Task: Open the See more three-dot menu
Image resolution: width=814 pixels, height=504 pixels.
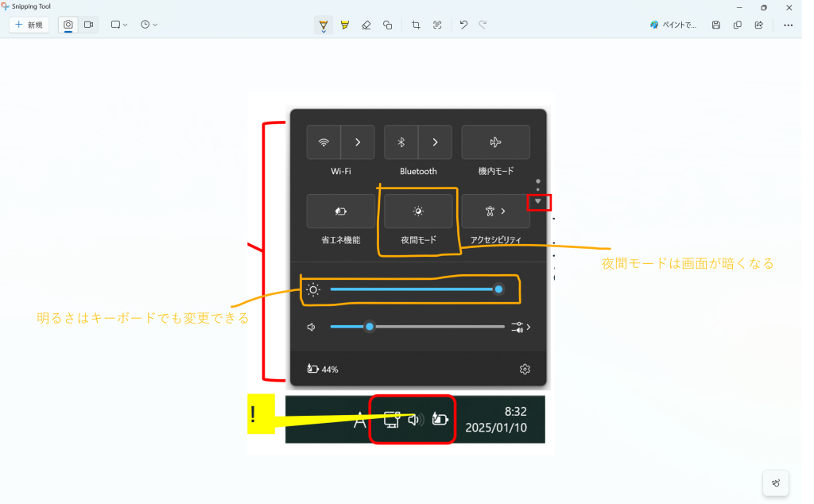Action: [x=788, y=25]
